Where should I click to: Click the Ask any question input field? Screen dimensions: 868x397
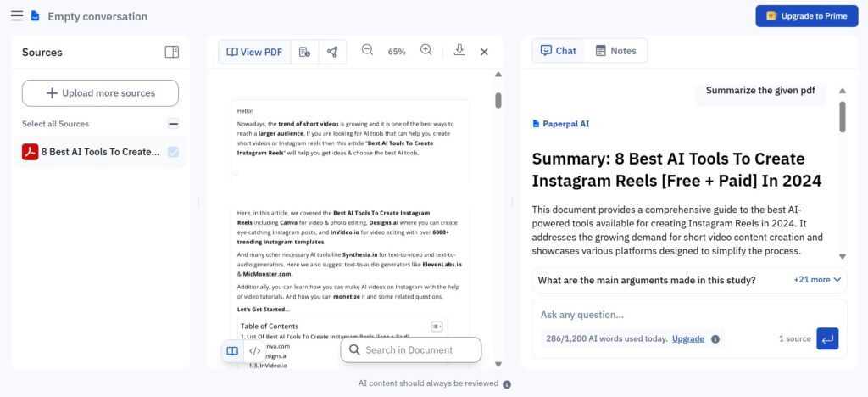tap(689, 315)
